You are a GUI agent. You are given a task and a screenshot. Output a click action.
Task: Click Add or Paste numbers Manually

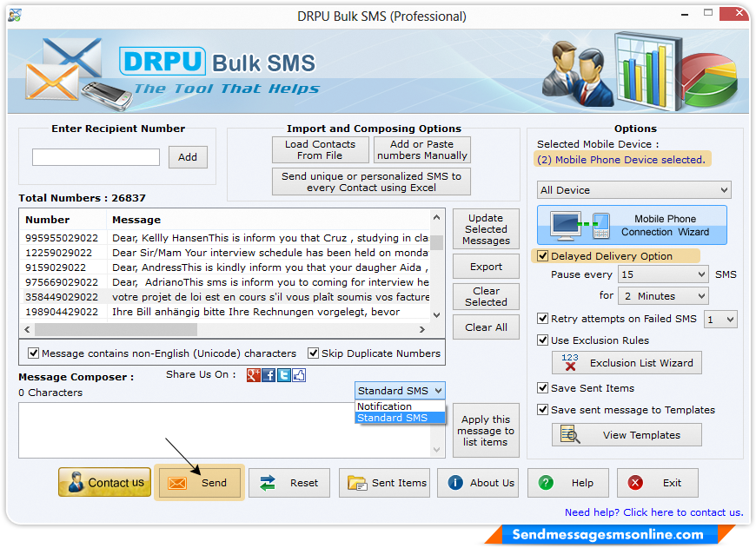[x=421, y=150]
